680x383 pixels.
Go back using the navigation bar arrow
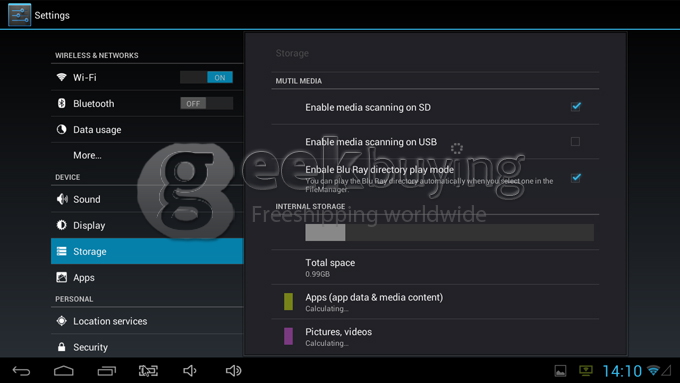point(21,371)
